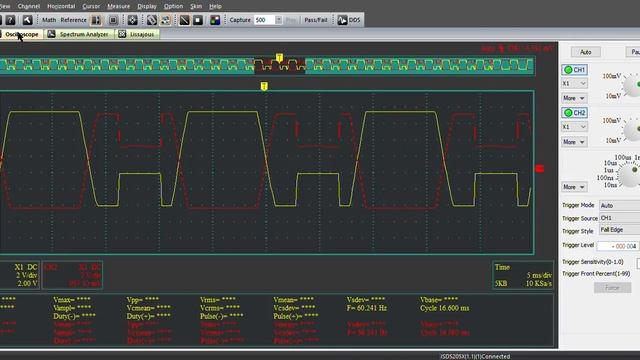Click the Math toolbar button
The height and width of the screenshot is (360, 640).
(49, 20)
